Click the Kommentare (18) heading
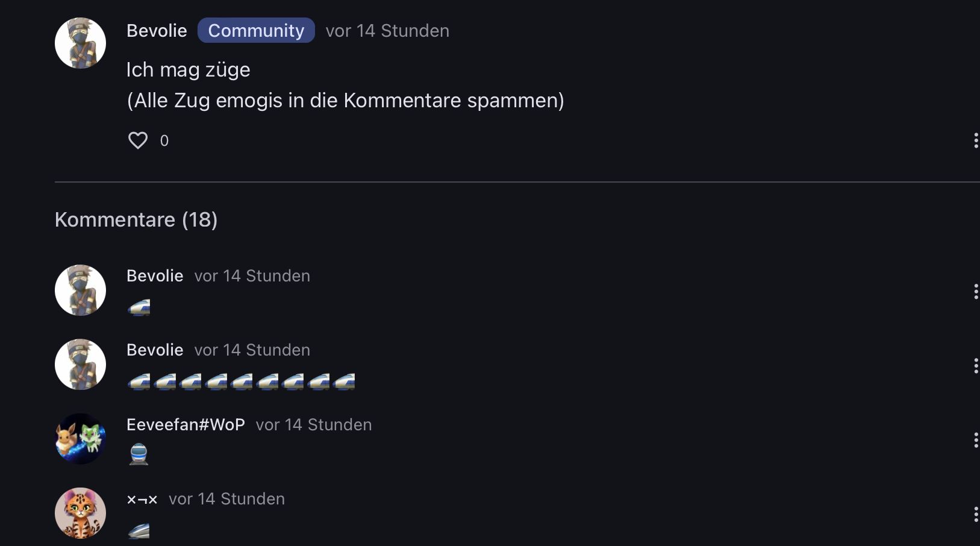980x546 pixels. click(136, 220)
